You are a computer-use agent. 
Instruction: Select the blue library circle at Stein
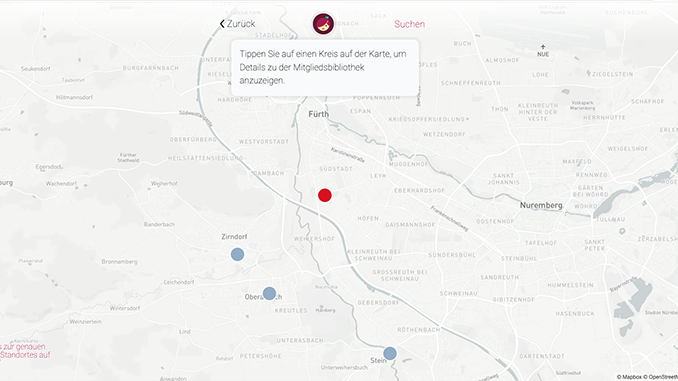click(390, 353)
